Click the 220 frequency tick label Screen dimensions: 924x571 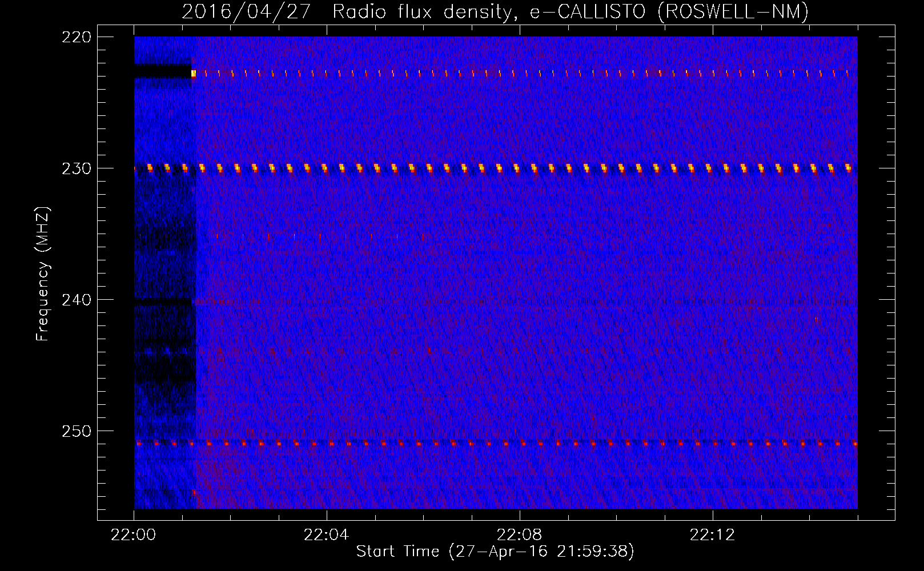[77, 37]
